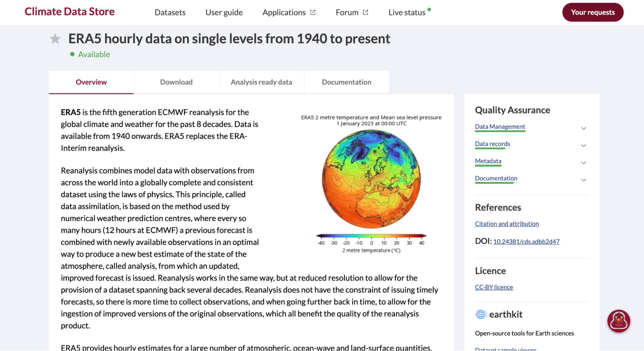Click the References heading

(498, 207)
